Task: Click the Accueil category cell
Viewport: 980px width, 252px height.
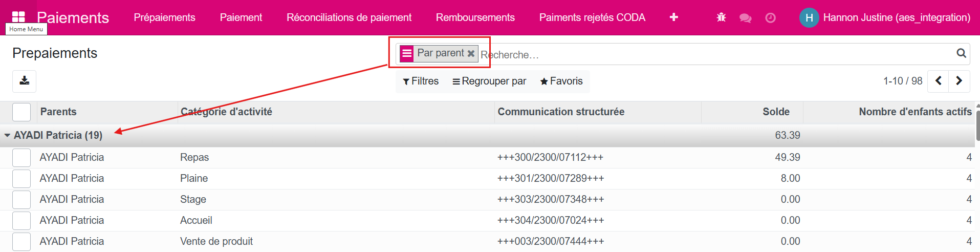Action: [196, 220]
